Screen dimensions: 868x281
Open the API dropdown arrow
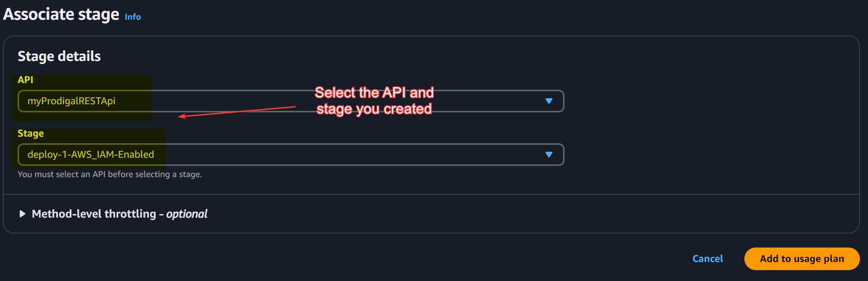coord(549,101)
